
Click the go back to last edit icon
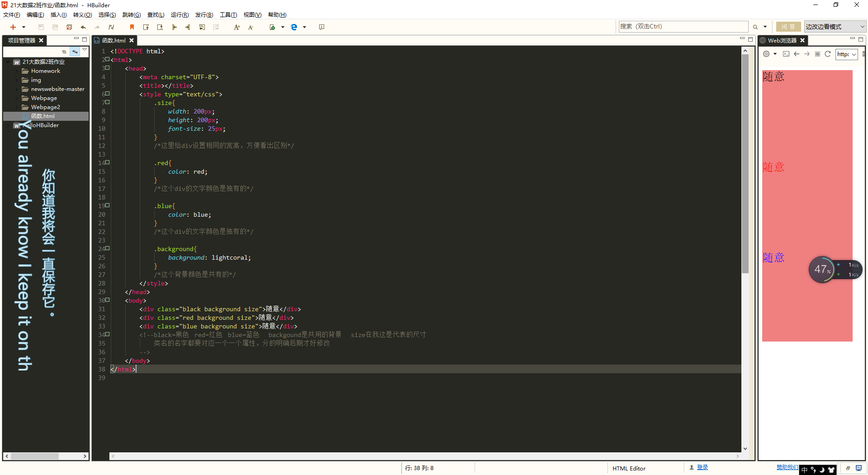click(x=202, y=27)
